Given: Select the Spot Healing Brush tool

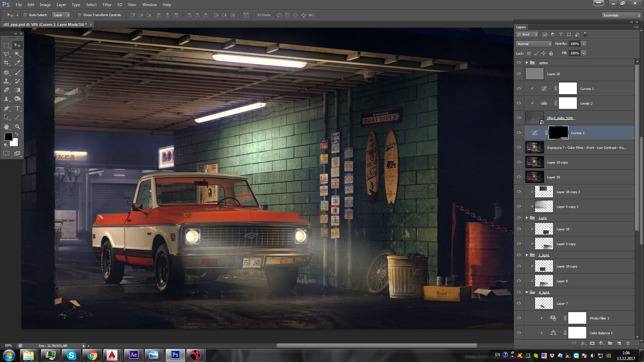Looking at the screenshot, I should pyautogui.click(x=6, y=72).
